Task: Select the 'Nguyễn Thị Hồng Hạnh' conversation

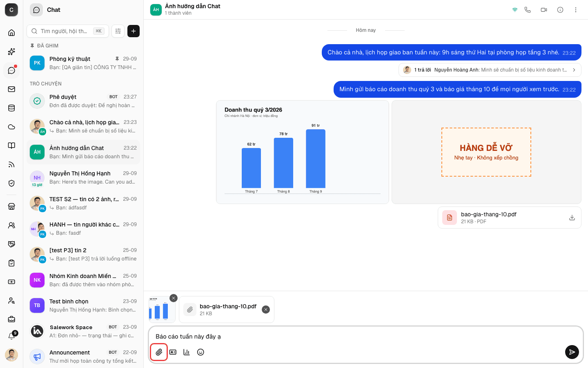Action: (83, 177)
